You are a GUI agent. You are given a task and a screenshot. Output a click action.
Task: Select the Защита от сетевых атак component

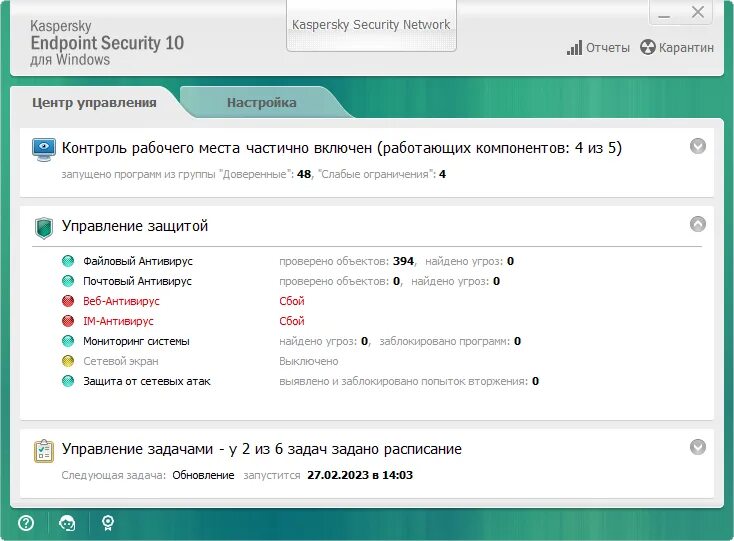point(147,381)
